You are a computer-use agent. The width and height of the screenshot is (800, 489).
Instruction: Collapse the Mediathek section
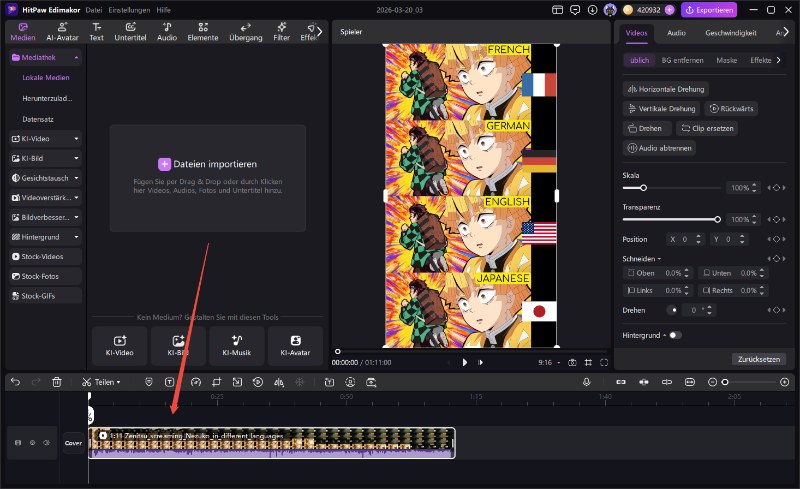(x=46, y=58)
